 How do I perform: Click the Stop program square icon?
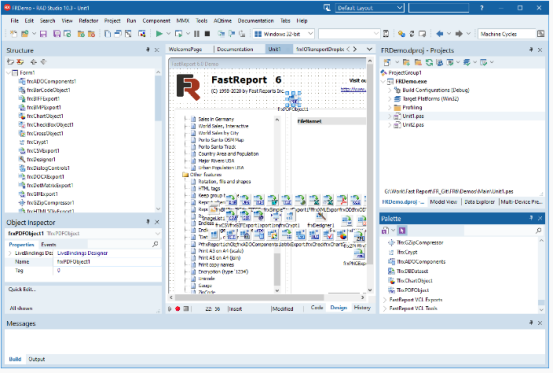pyautogui.click(x=207, y=34)
